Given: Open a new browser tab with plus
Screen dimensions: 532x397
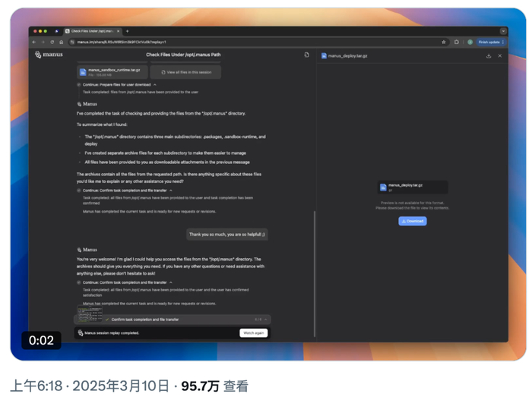Looking at the screenshot, I should coord(127,31).
